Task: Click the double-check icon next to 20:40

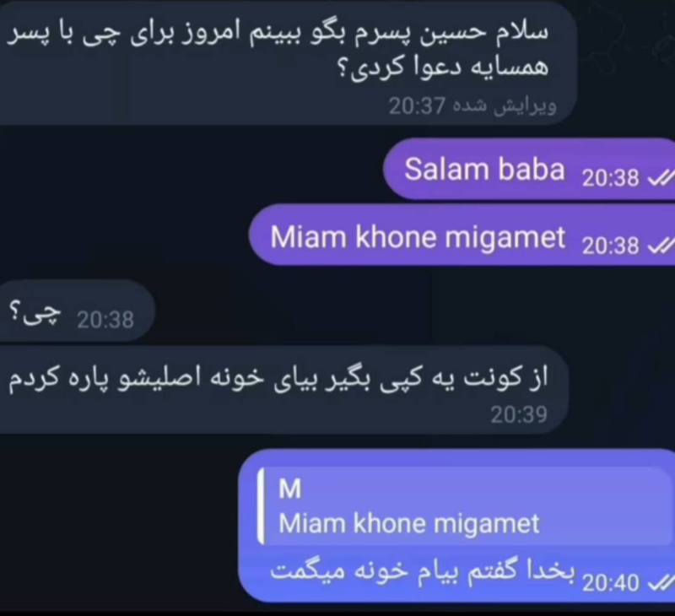Action: [x=661, y=583]
